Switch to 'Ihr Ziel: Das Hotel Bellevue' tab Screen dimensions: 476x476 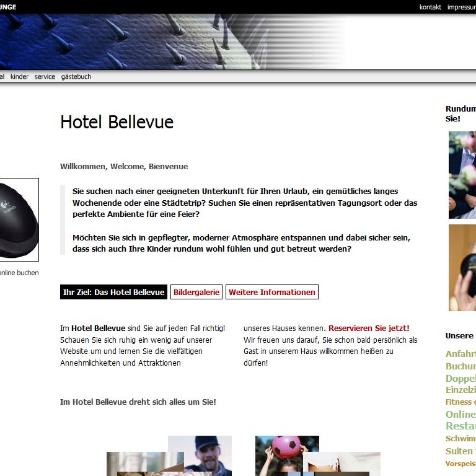[x=113, y=292]
